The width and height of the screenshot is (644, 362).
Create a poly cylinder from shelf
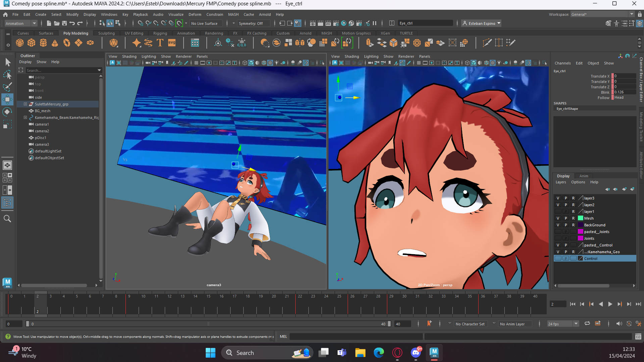coord(43,43)
